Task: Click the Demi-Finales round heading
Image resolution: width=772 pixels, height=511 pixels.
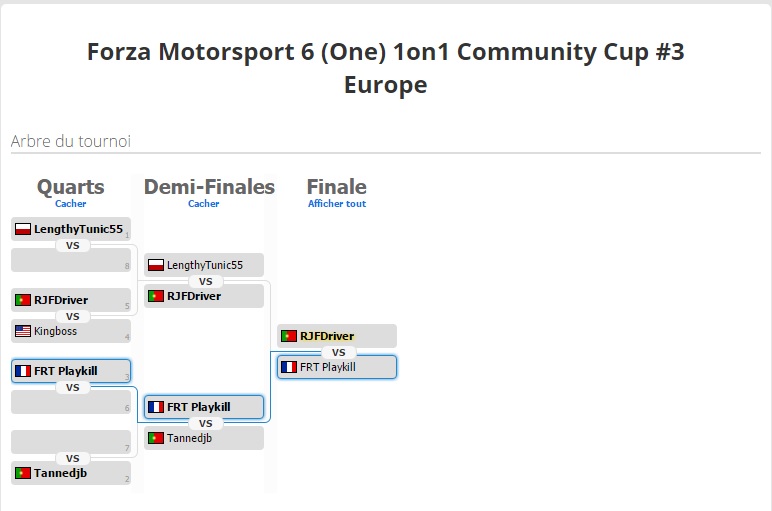Action: pyautogui.click(x=209, y=187)
